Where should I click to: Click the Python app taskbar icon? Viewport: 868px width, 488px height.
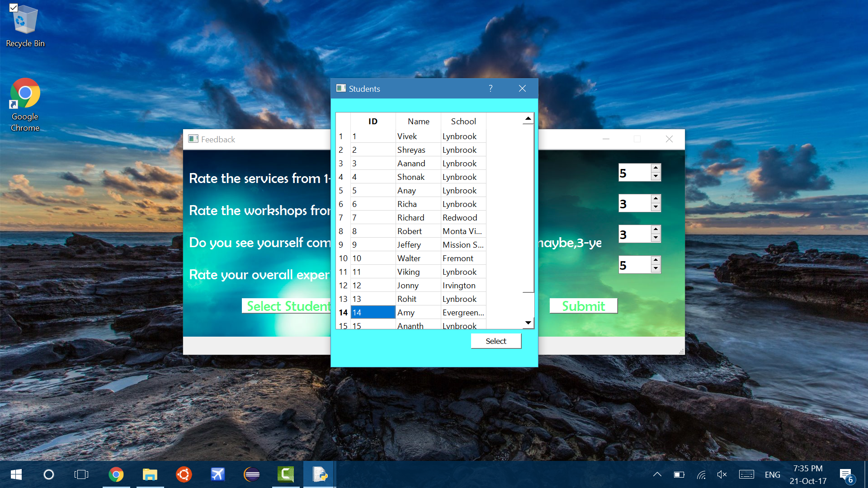(319, 474)
